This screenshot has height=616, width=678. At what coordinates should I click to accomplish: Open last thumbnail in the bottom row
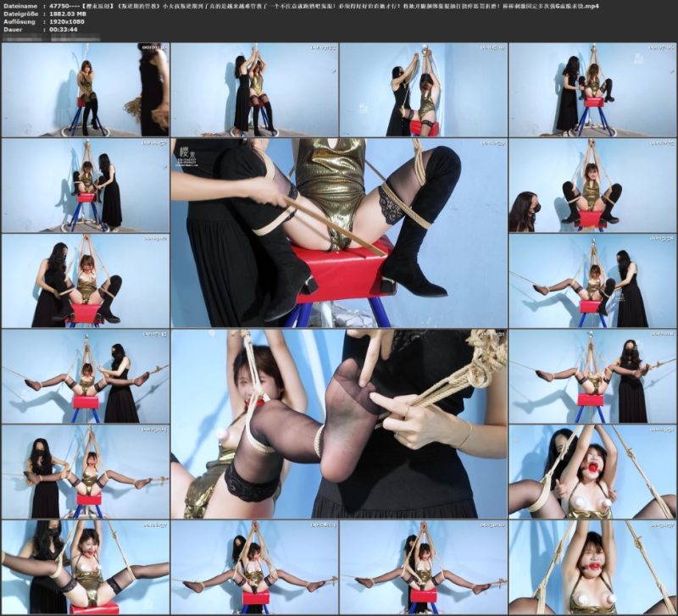[x=592, y=567]
